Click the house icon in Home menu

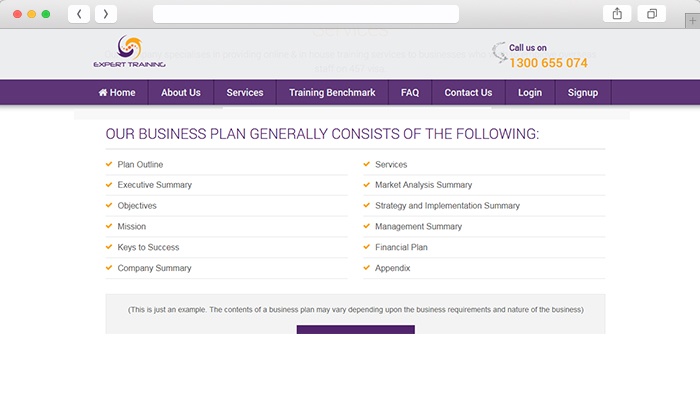[x=103, y=92]
